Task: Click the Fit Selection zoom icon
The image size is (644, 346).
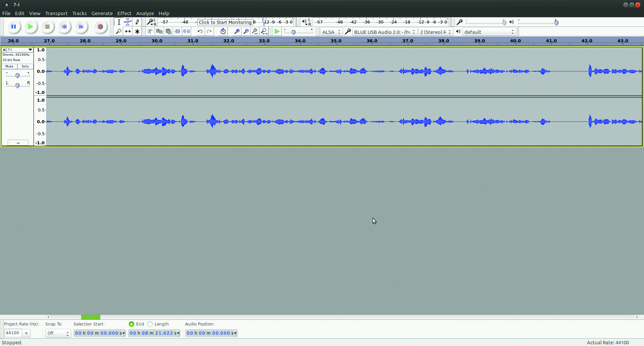Action: pos(255,32)
